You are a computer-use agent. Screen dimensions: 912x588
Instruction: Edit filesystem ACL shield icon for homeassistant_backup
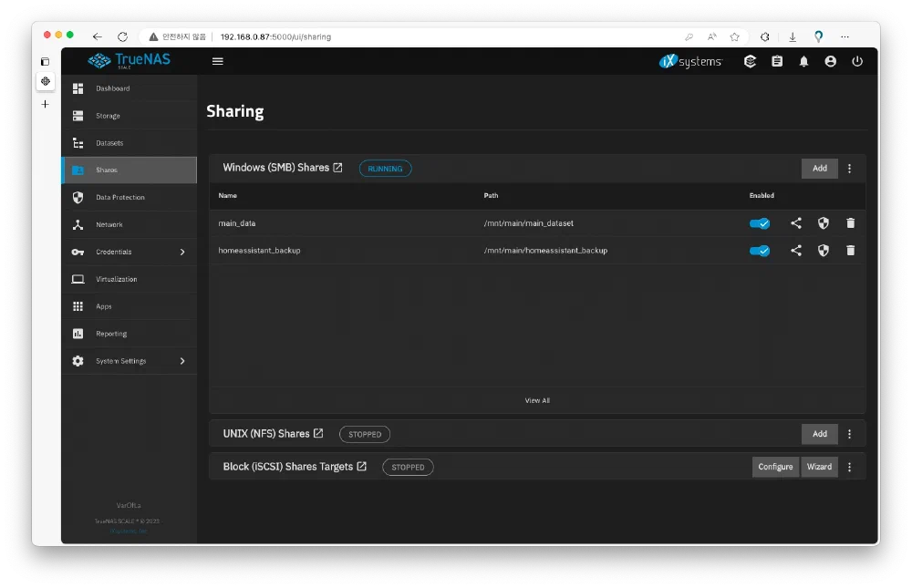pos(824,251)
